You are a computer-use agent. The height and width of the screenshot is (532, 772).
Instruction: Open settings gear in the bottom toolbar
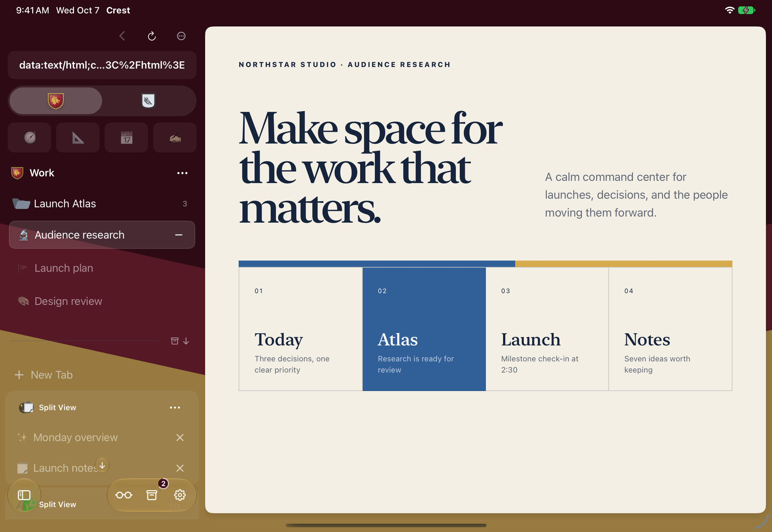click(x=180, y=495)
